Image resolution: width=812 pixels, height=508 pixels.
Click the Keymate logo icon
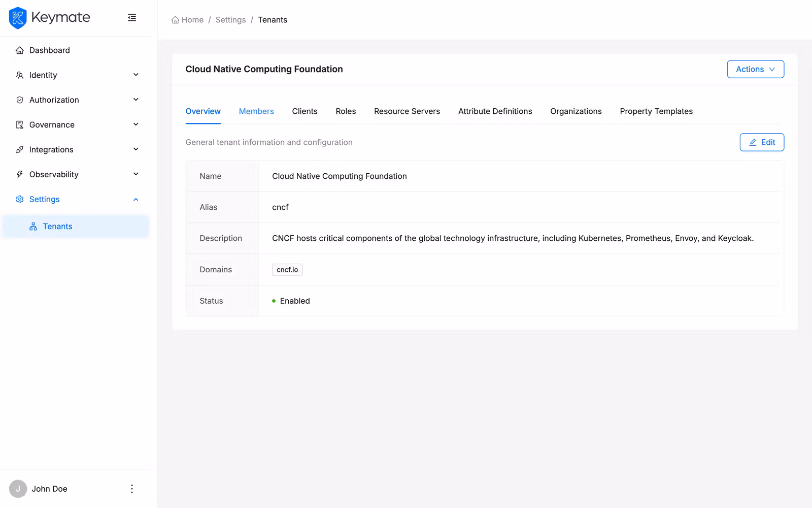click(18, 18)
